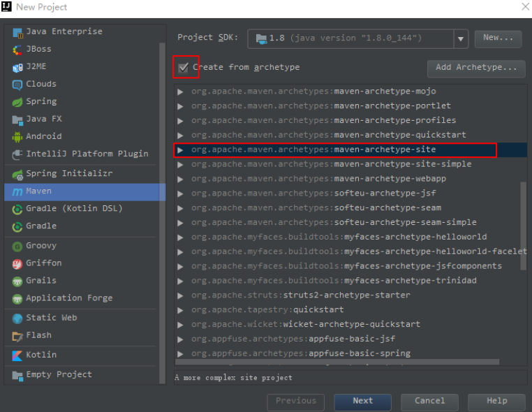This screenshot has width=532, height=412.
Task: Click the Groovy icon
Action: pos(17,246)
